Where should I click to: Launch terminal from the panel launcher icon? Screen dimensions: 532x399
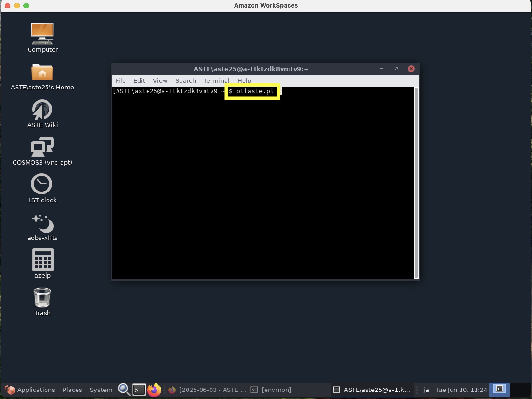click(x=139, y=389)
